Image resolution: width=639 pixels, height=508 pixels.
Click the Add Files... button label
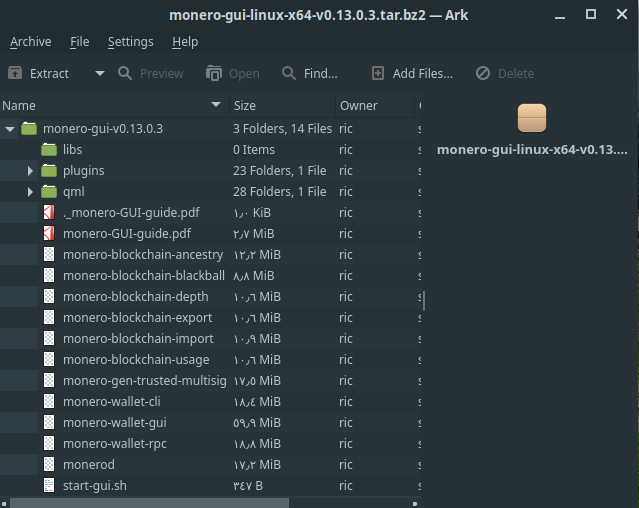[x=423, y=74]
